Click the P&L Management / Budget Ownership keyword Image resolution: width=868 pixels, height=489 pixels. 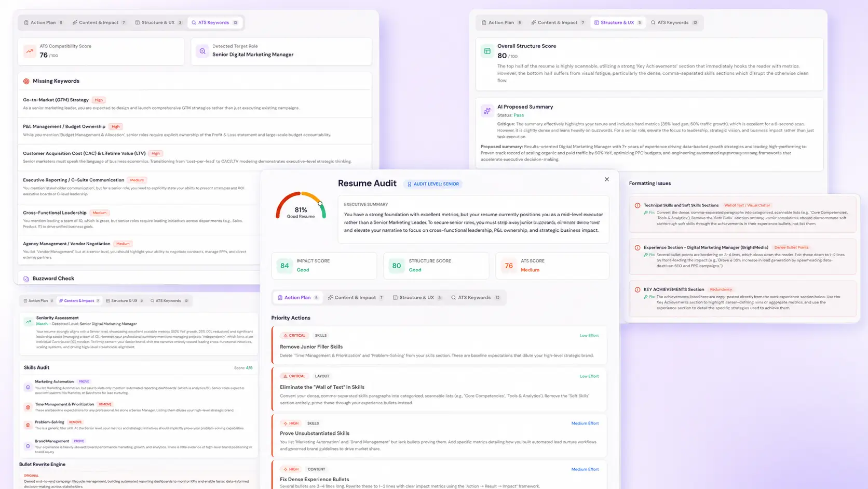[x=195, y=130]
